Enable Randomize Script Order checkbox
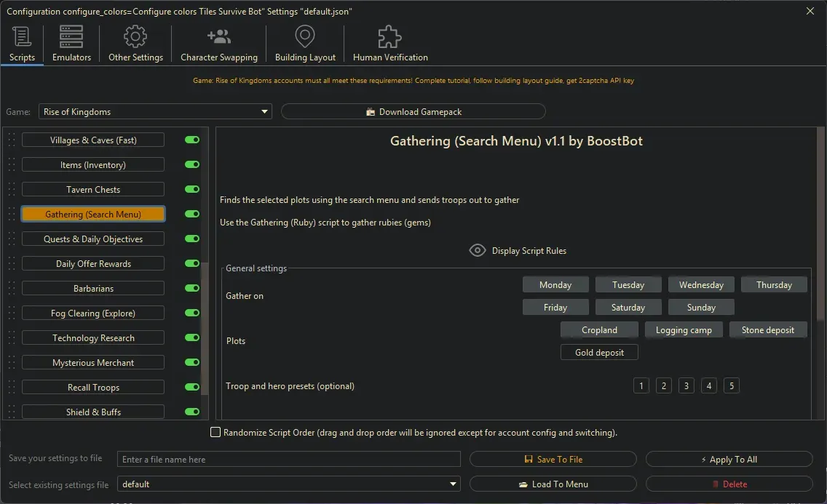 pos(215,431)
